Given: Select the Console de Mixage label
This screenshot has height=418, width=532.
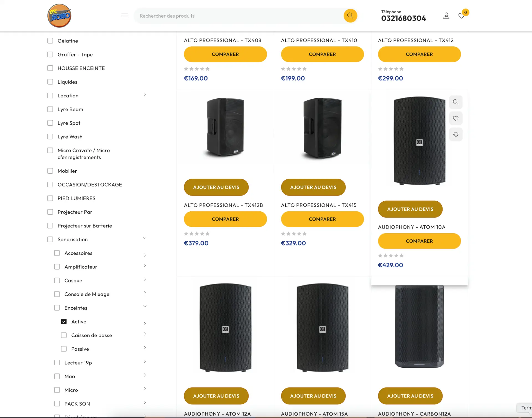Looking at the screenshot, I should pos(87,294).
